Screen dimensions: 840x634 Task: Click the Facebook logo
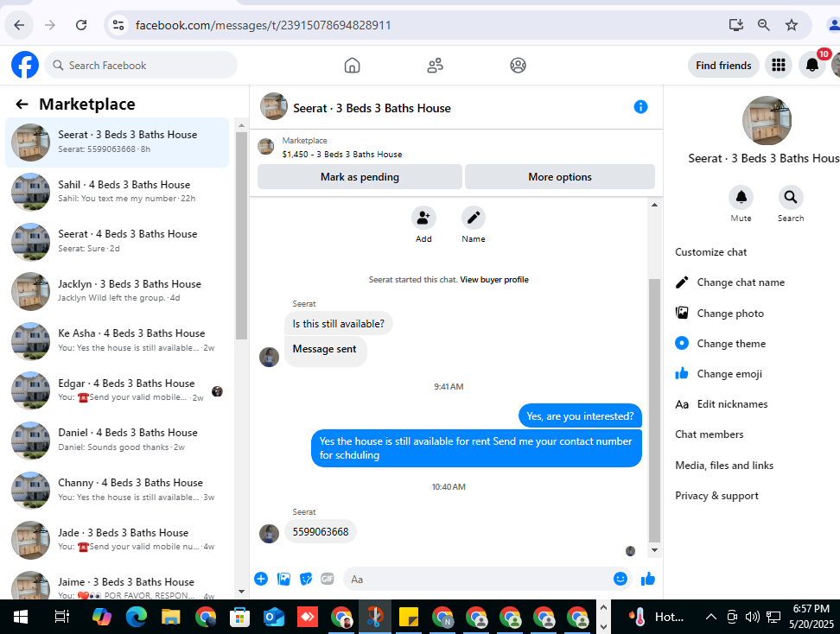click(x=25, y=66)
